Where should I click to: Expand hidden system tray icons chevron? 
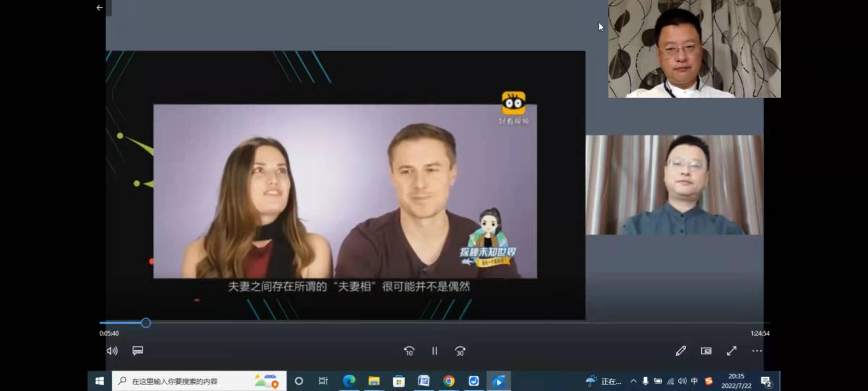633,381
